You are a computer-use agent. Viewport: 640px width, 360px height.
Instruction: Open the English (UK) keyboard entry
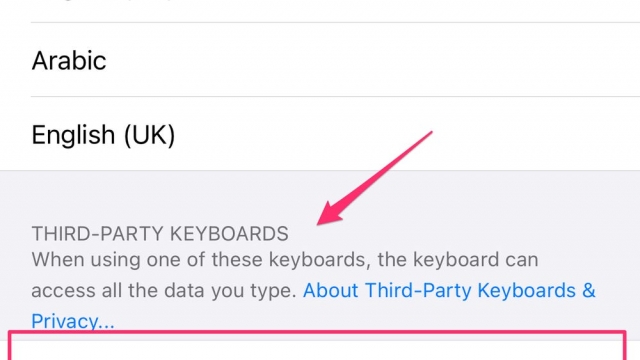(320, 134)
